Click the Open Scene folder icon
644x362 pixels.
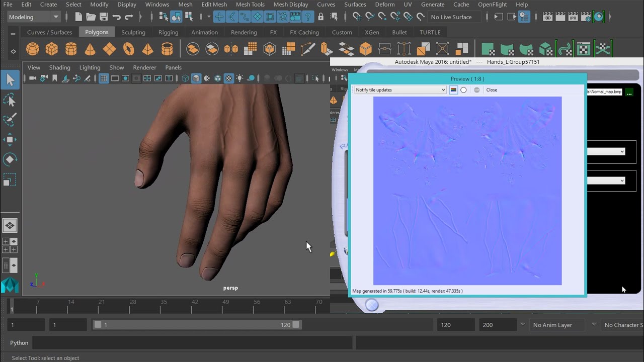[91, 17]
